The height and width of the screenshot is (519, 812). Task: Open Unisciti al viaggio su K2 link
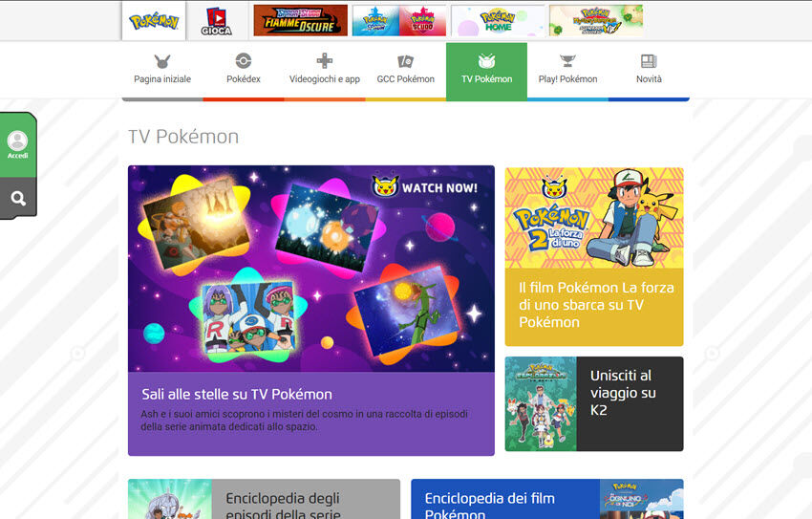pyautogui.click(x=623, y=393)
